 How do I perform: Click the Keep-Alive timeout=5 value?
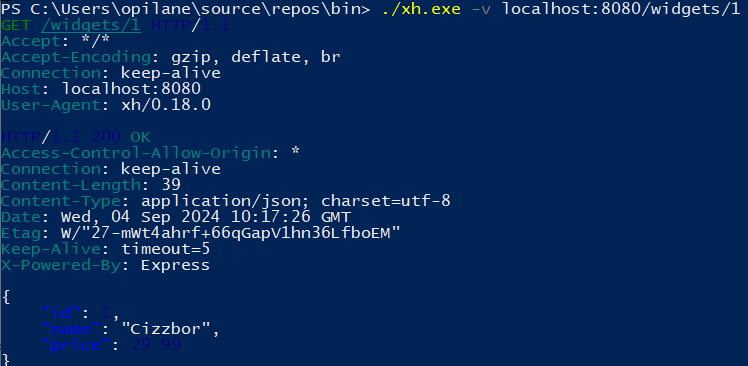pos(166,249)
